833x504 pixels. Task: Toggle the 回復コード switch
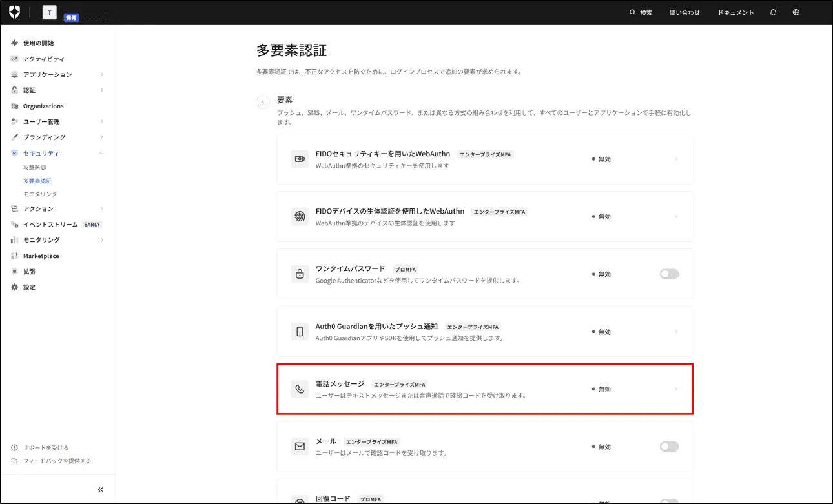click(669, 501)
